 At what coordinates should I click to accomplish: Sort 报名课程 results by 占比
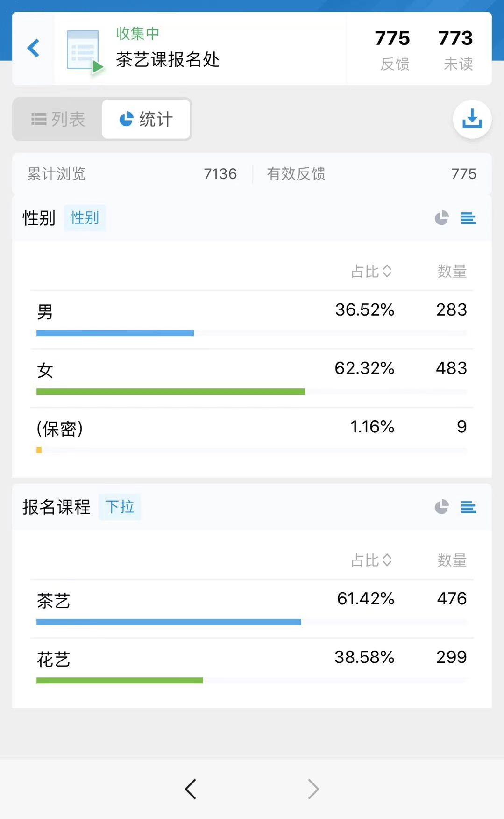(x=371, y=560)
